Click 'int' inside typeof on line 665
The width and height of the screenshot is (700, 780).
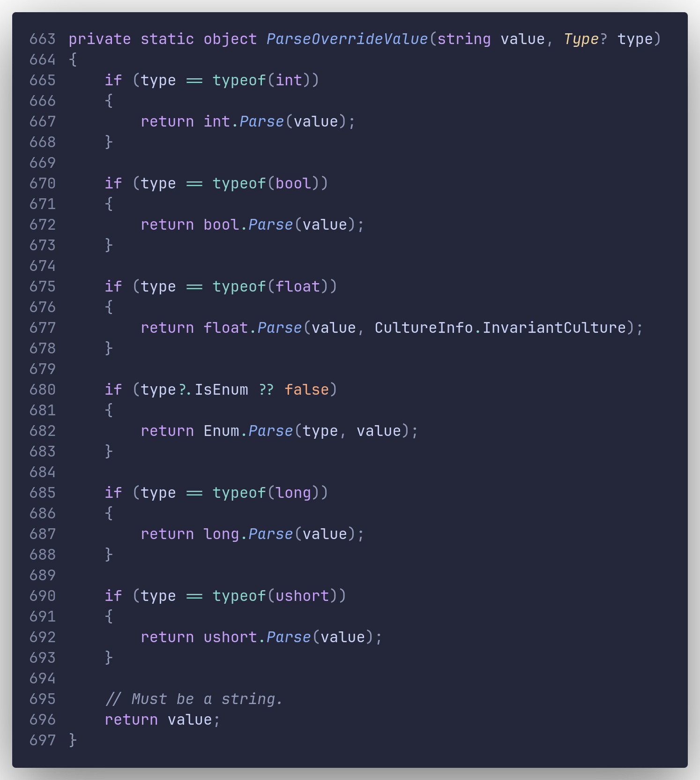pos(289,80)
